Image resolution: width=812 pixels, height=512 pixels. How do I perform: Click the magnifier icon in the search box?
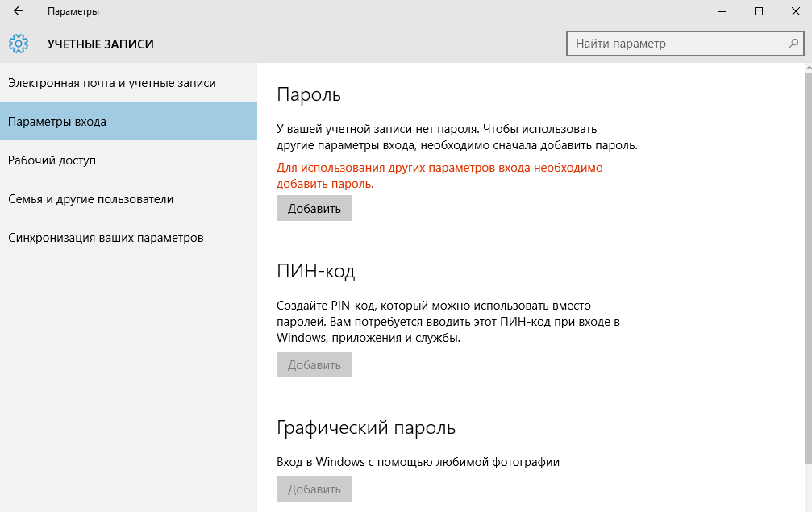pos(793,44)
